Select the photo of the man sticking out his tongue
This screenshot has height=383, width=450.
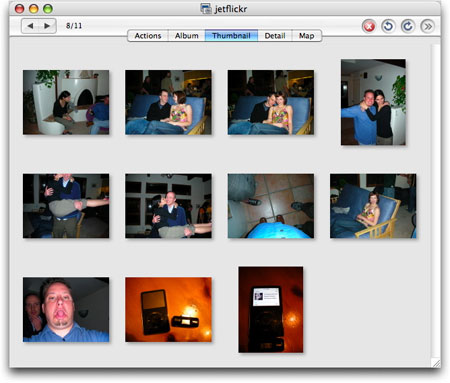(x=66, y=310)
